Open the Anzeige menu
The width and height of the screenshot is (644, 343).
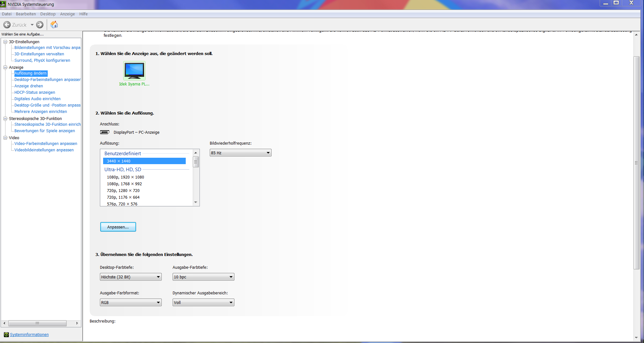pyautogui.click(x=68, y=14)
